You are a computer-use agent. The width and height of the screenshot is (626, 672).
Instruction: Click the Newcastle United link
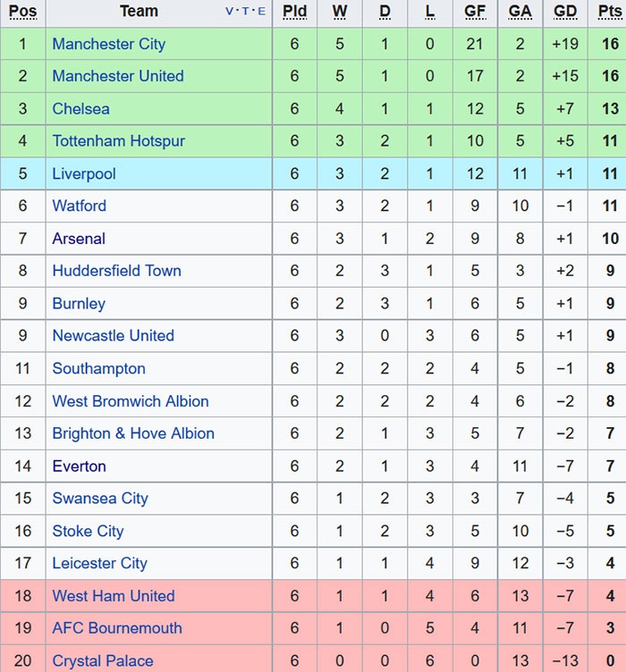pyautogui.click(x=113, y=336)
